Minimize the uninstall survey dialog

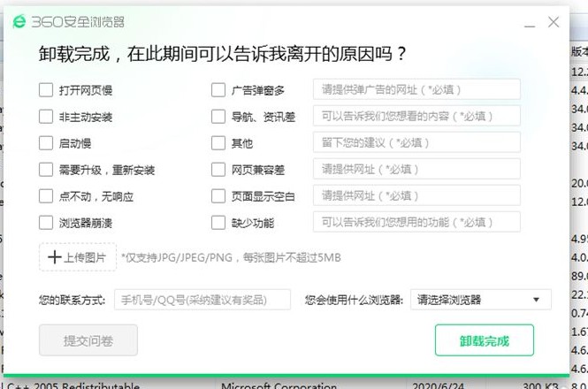click(528, 22)
